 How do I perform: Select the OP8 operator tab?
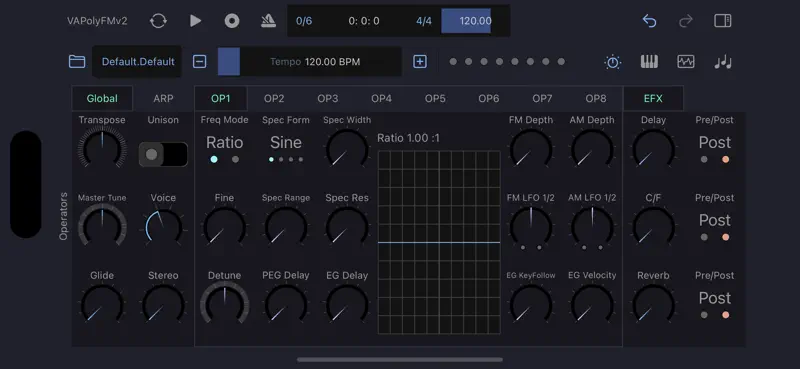pyautogui.click(x=596, y=99)
